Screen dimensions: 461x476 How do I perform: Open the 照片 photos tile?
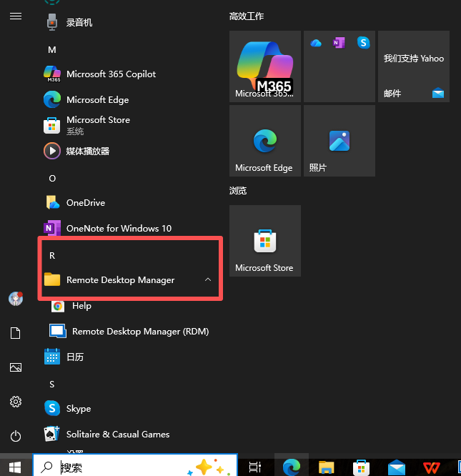[339, 141]
